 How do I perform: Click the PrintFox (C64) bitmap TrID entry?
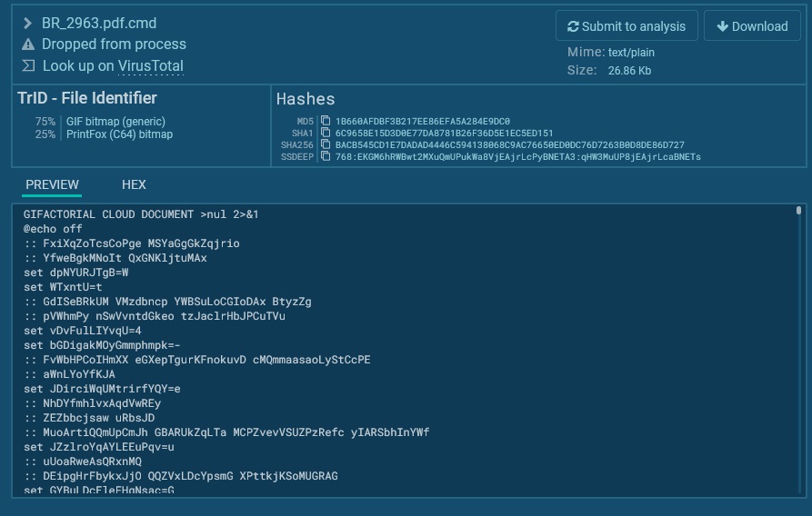pos(120,134)
